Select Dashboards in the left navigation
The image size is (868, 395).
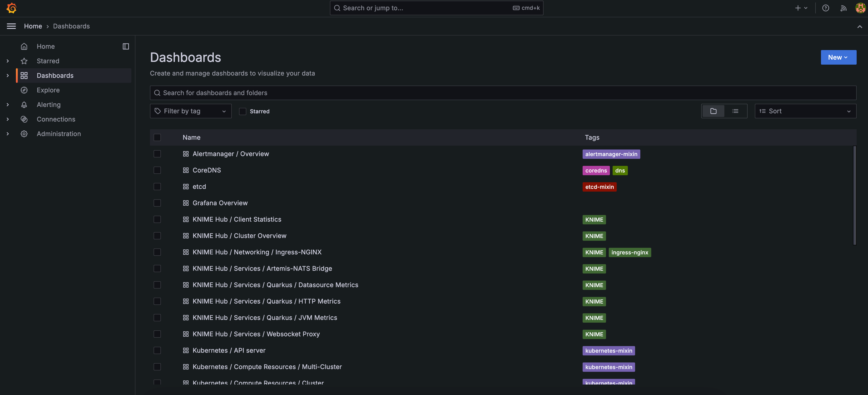click(55, 75)
